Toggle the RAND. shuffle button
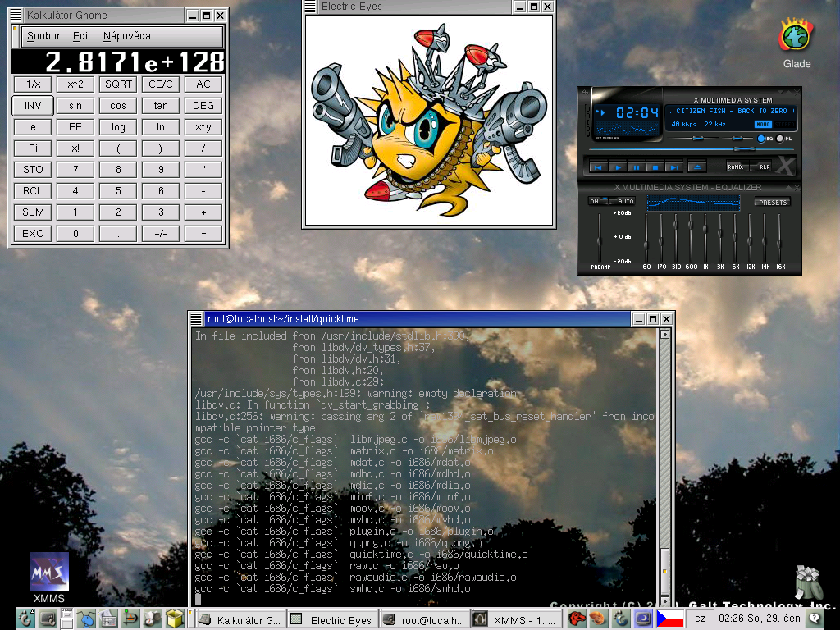 click(x=737, y=167)
